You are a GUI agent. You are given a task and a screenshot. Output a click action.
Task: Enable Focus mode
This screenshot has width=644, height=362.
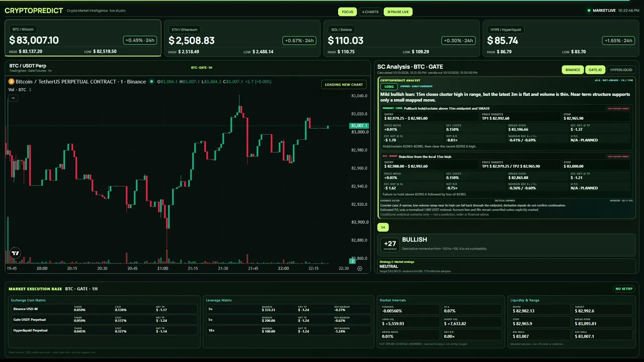pos(347,12)
